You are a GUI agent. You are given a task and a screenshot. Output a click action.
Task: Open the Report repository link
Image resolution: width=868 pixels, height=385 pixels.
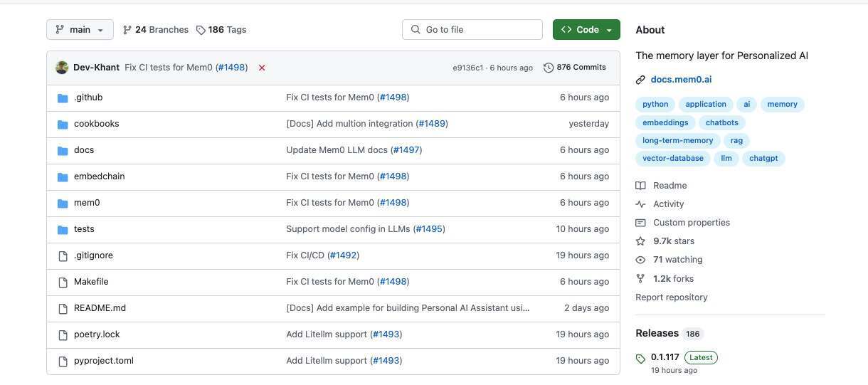[x=671, y=297]
